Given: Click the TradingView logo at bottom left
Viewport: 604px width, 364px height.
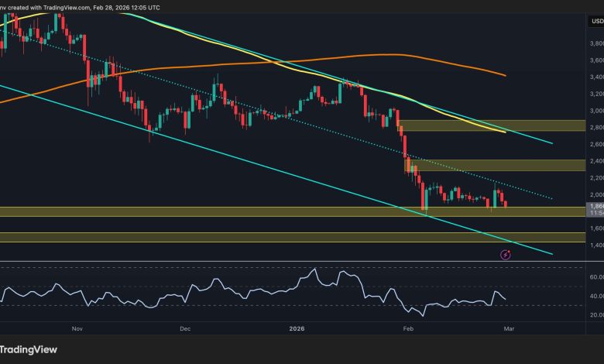Looking at the screenshot, I should tap(29, 349).
